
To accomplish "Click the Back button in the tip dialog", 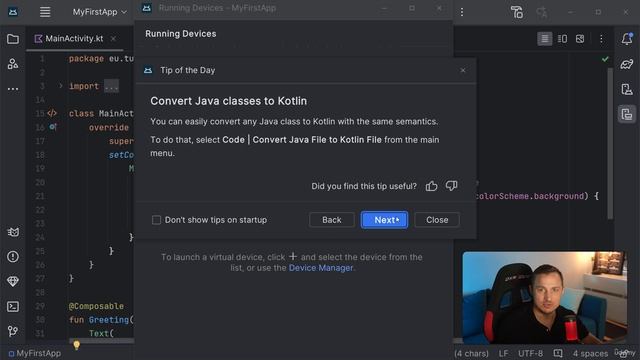I will pos(332,220).
